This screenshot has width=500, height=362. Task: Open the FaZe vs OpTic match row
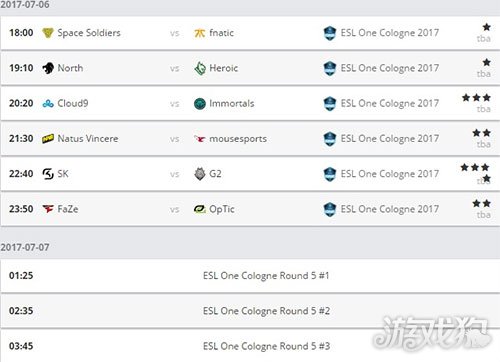(250, 209)
